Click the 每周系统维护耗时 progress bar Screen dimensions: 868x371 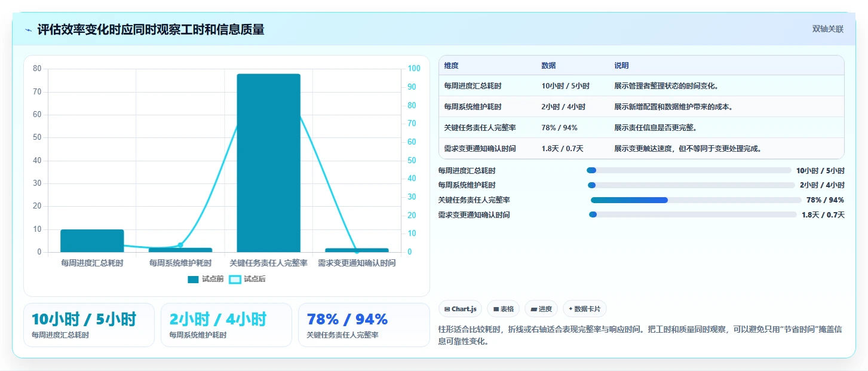691,185
